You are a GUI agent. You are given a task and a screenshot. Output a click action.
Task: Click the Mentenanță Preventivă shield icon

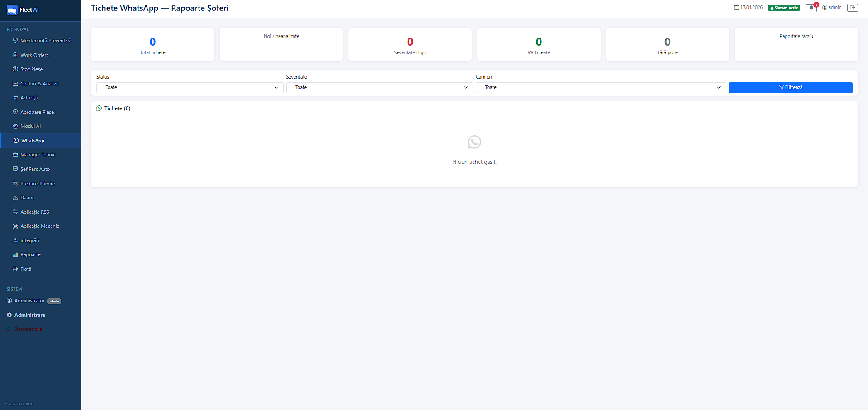coord(15,41)
